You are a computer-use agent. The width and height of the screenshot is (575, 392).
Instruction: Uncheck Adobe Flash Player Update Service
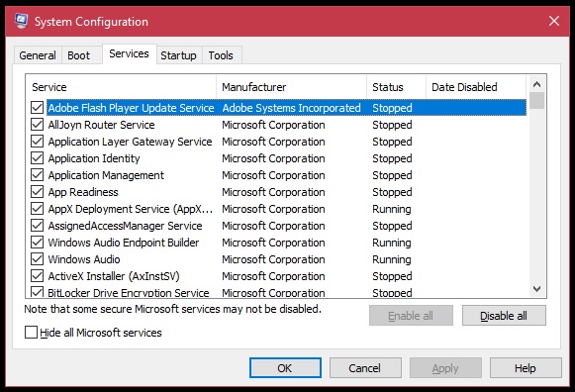click(x=37, y=108)
